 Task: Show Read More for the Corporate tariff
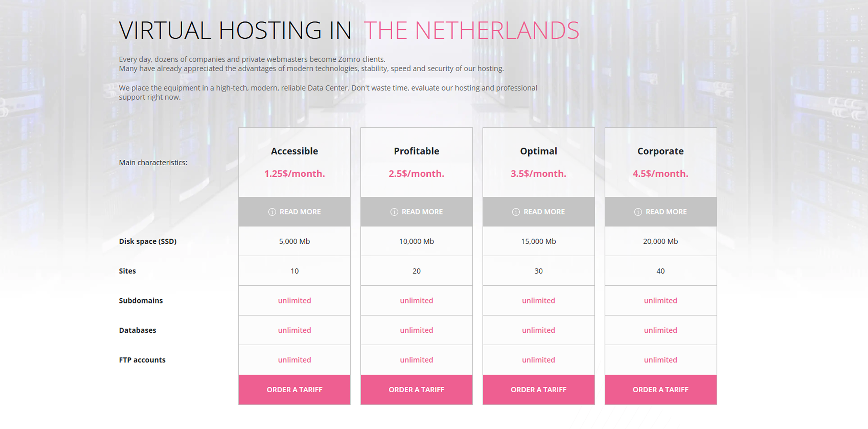(661, 212)
